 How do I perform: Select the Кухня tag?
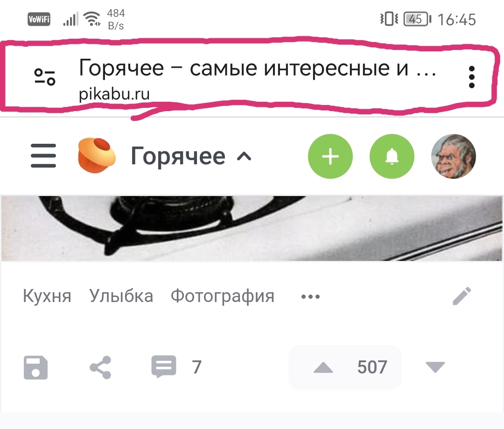[x=47, y=296]
